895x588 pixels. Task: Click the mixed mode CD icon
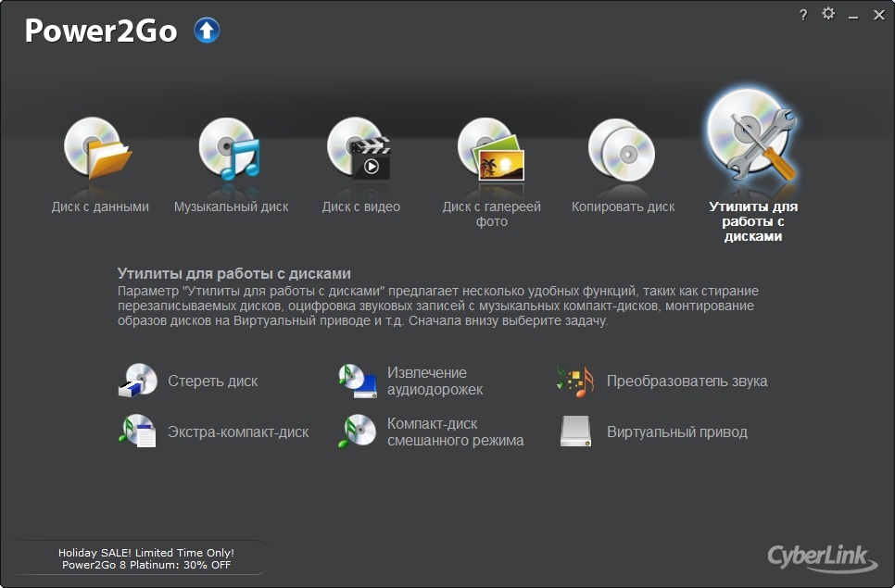tap(358, 432)
